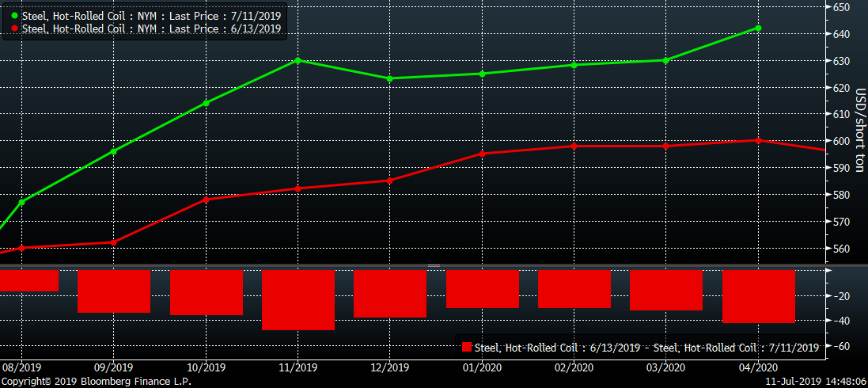The height and width of the screenshot is (388, 868).
Task: Click the 08/2019 x-axis date label
Action: 21,367
